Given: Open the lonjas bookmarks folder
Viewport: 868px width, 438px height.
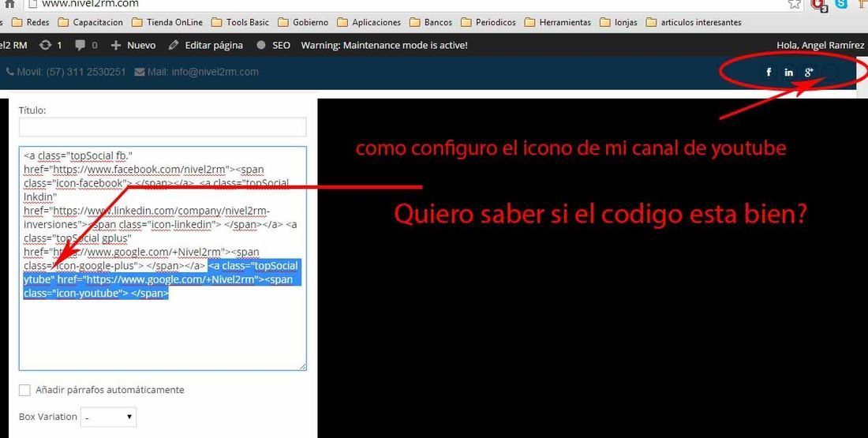Looking at the screenshot, I should tap(619, 23).
